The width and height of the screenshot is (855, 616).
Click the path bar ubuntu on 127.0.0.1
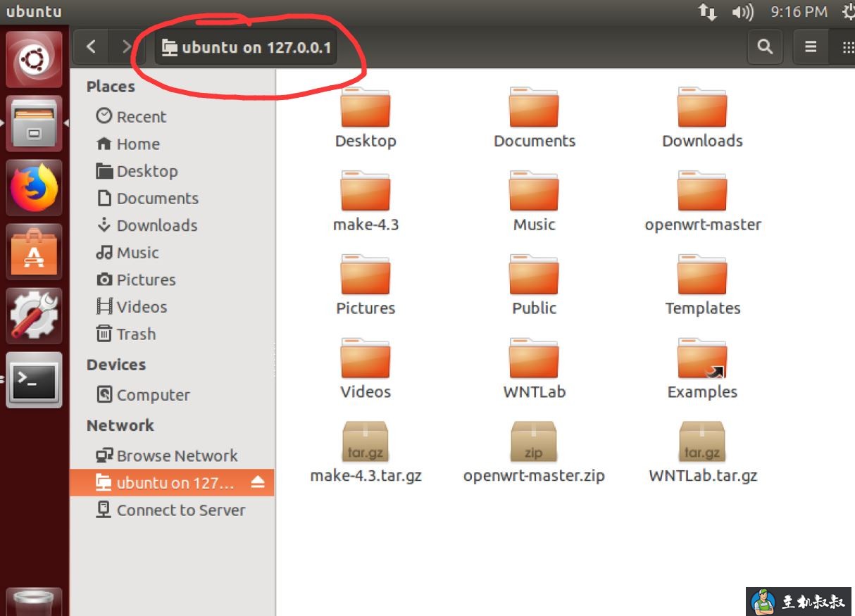coord(246,47)
